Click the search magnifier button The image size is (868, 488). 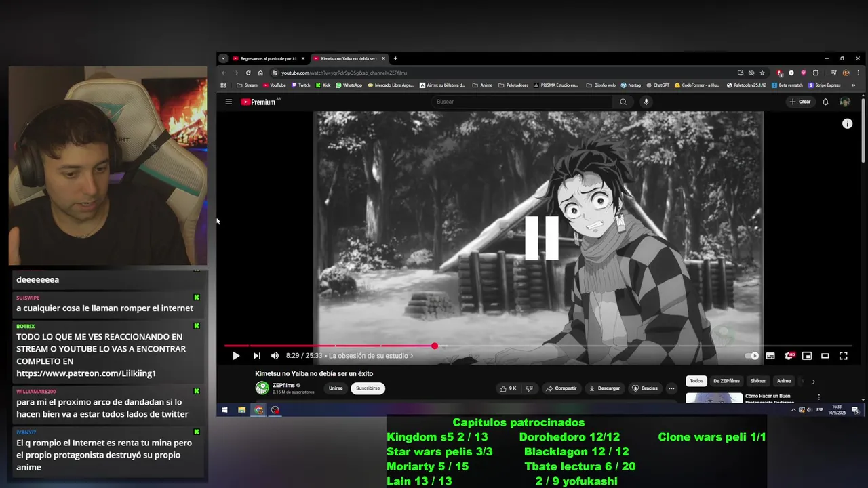point(623,102)
